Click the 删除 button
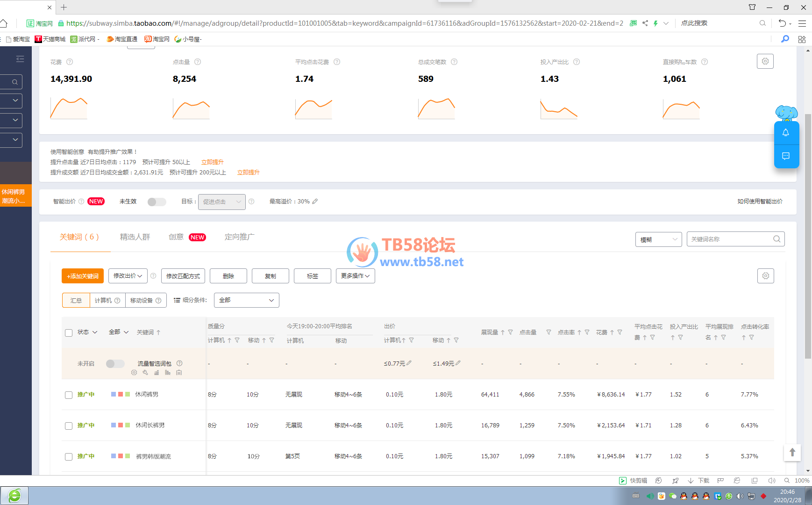Image resolution: width=812 pixels, height=505 pixels. pyautogui.click(x=228, y=276)
